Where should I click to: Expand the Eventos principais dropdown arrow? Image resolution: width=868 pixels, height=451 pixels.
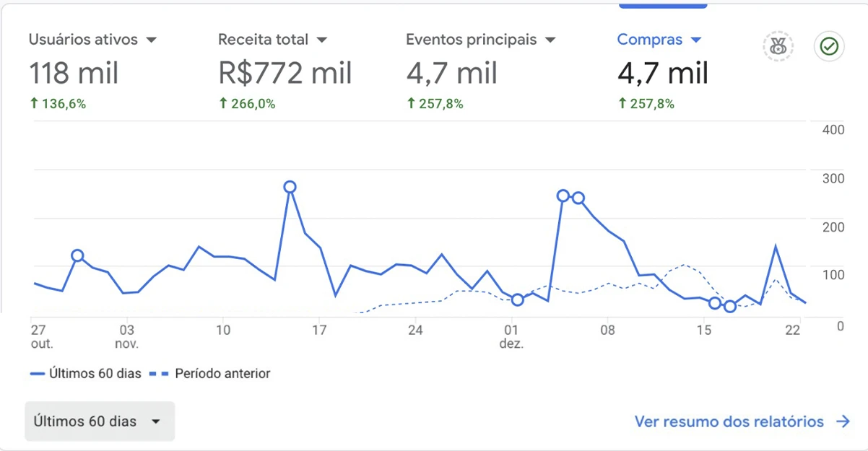[x=550, y=40]
